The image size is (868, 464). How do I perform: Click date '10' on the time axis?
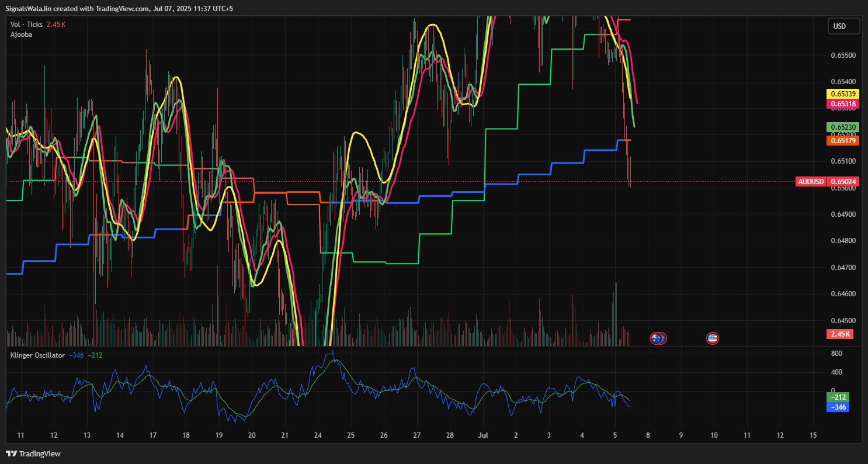point(714,435)
